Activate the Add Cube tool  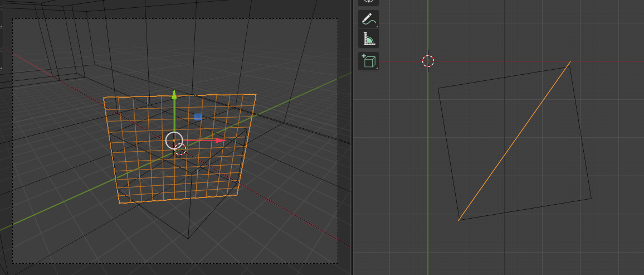pyautogui.click(x=368, y=61)
